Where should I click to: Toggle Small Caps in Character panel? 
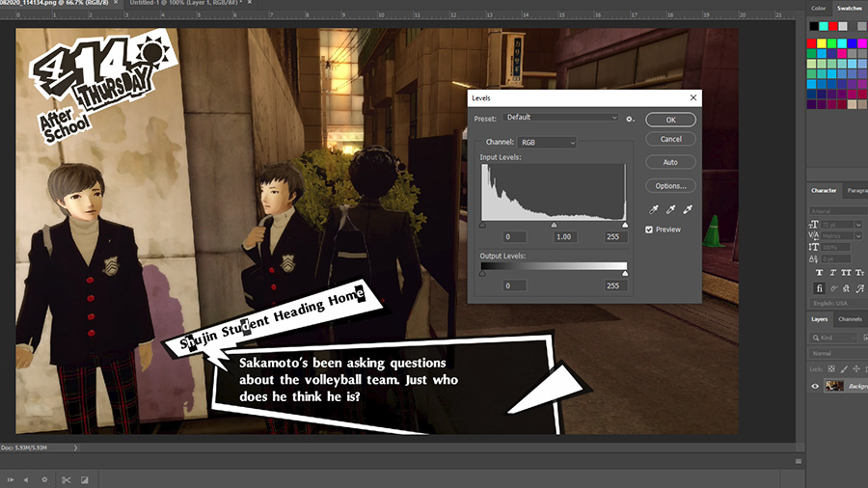point(859,273)
